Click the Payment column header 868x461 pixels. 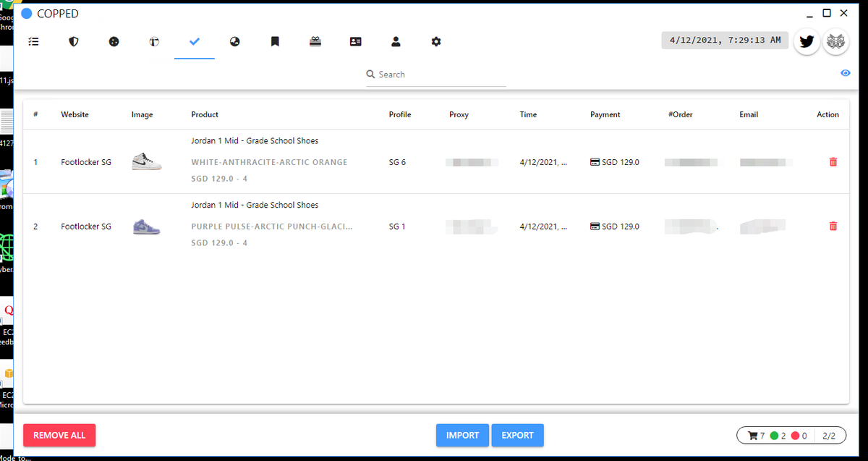[x=605, y=114]
